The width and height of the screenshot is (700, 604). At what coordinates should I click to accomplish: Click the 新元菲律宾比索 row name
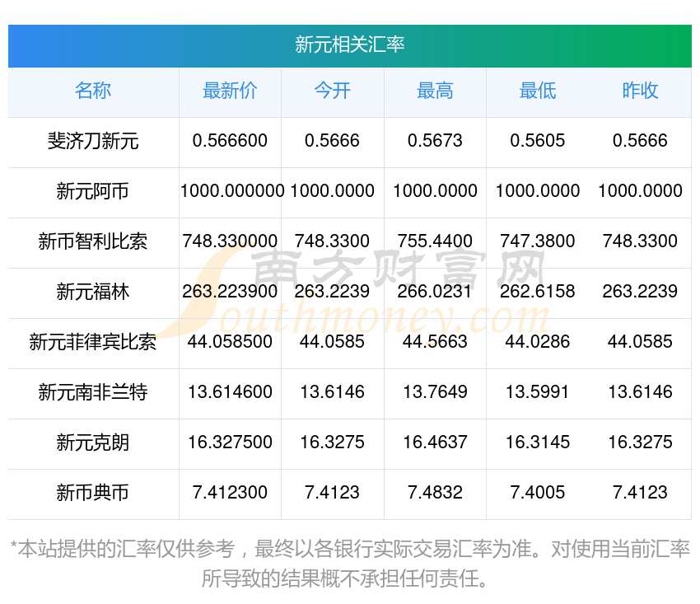pyautogui.click(x=93, y=342)
